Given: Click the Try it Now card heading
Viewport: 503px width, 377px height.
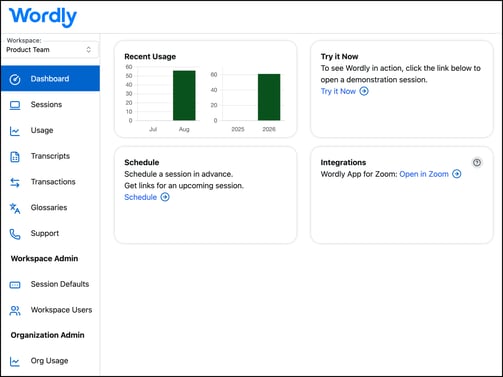Looking at the screenshot, I should tap(339, 57).
